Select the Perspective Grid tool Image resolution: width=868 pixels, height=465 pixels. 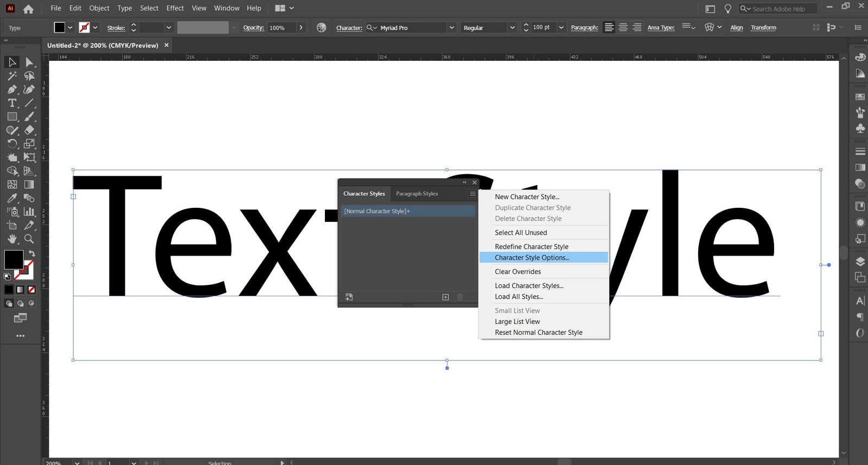(x=29, y=171)
